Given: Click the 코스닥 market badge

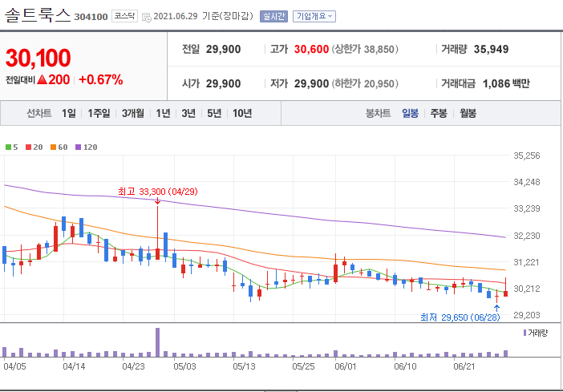Looking at the screenshot, I should click(x=124, y=16).
